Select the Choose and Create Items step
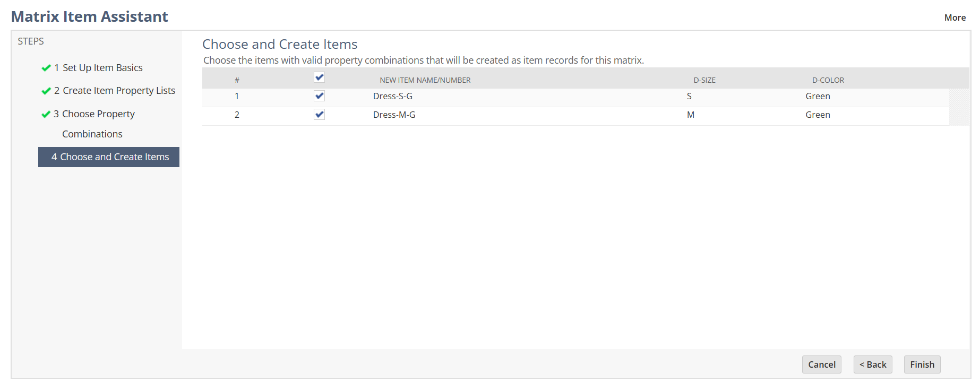Screen dimensions: 980x382 tap(109, 157)
